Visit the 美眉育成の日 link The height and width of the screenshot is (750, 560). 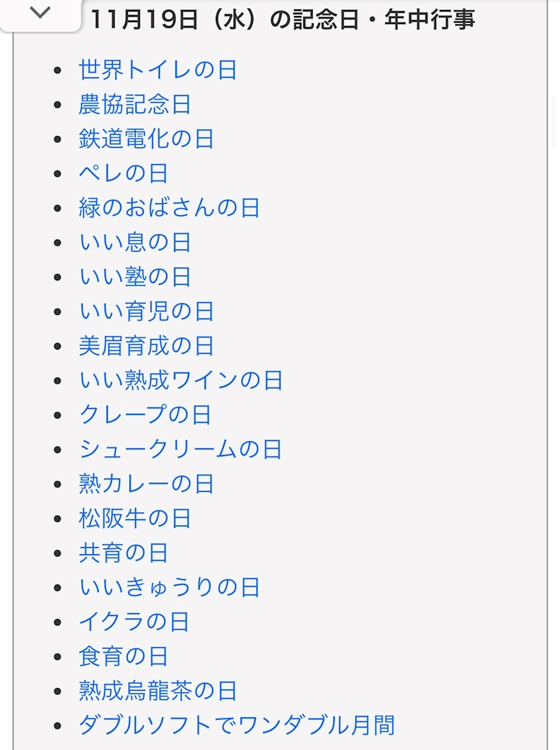pyautogui.click(x=146, y=346)
